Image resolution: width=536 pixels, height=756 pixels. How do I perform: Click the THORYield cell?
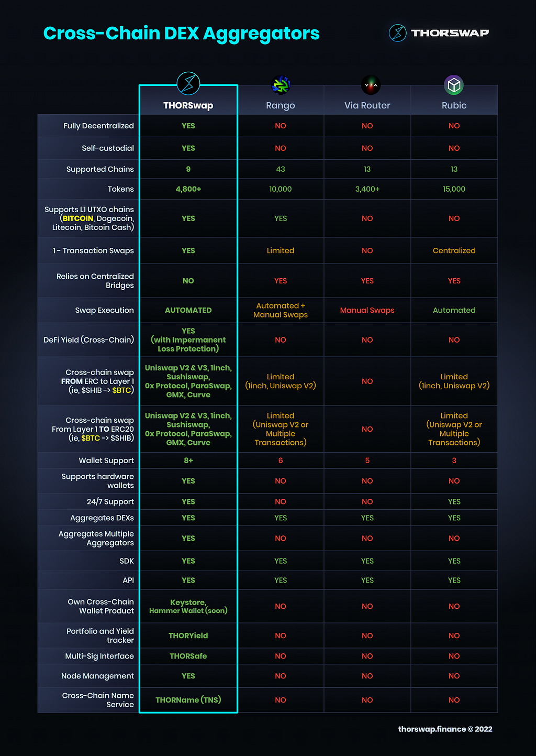[x=188, y=636]
